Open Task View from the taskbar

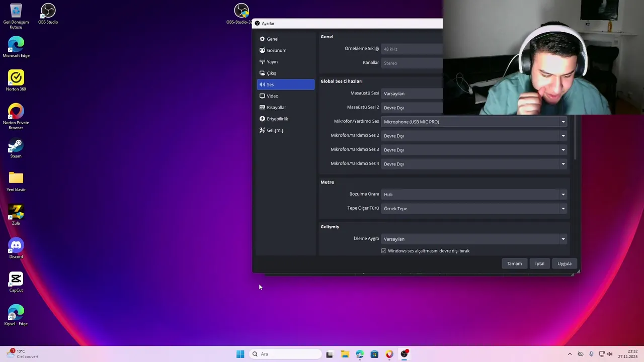[x=330, y=354]
